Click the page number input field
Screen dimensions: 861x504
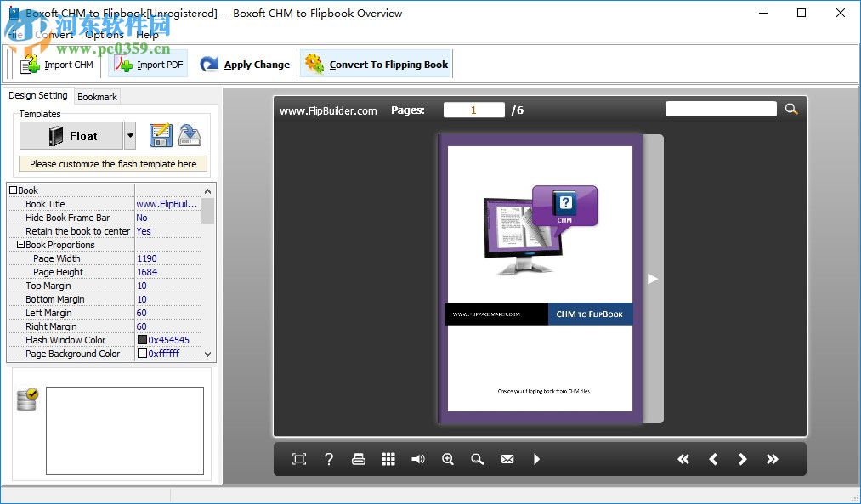473,109
